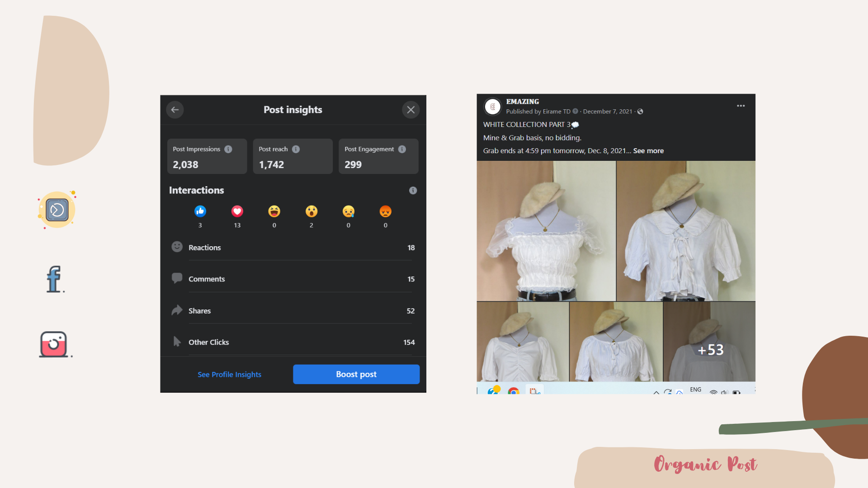
Task: Click the cloud sync tray icon
Action: click(679, 392)
